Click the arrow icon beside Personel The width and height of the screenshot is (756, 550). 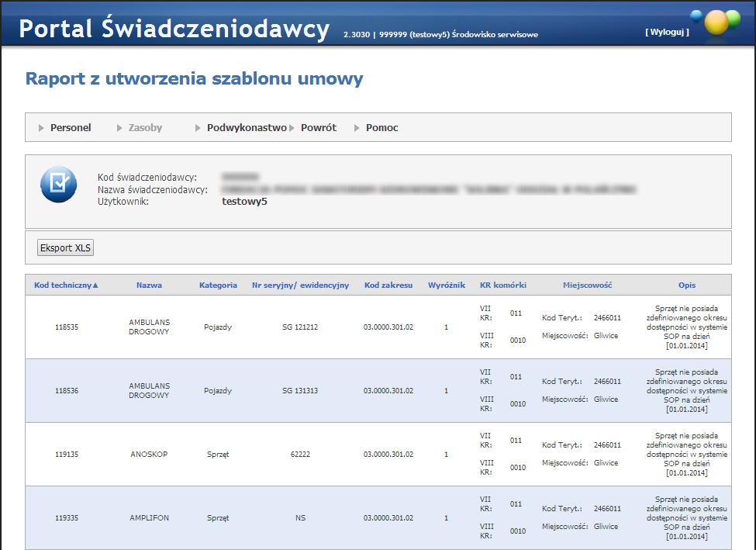click(41, 128)
